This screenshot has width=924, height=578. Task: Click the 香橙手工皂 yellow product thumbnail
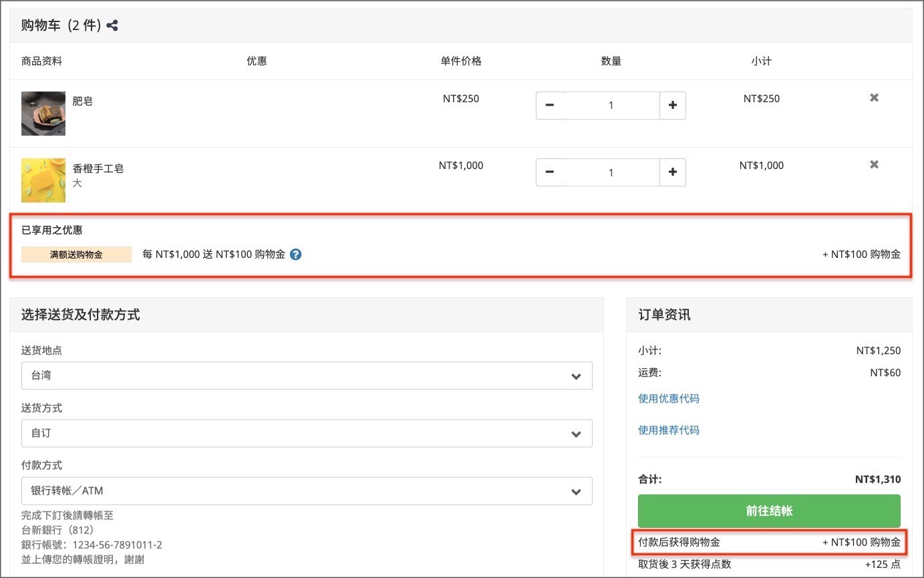tap(43, 180)
